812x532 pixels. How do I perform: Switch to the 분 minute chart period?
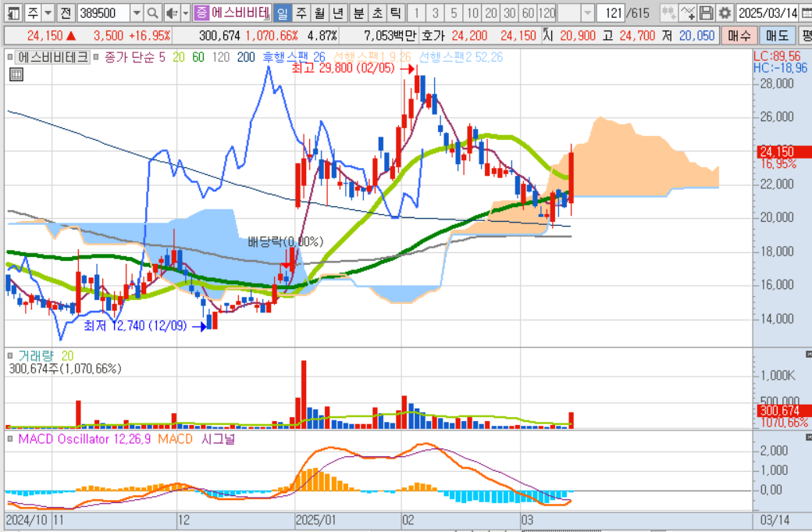358,13
